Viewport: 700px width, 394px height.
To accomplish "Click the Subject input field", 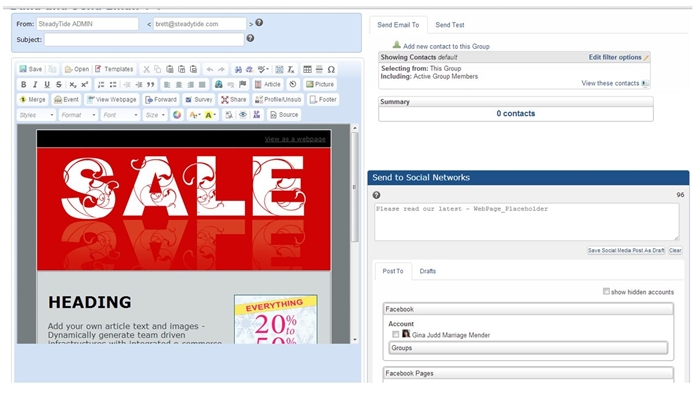I will [144, 39].
